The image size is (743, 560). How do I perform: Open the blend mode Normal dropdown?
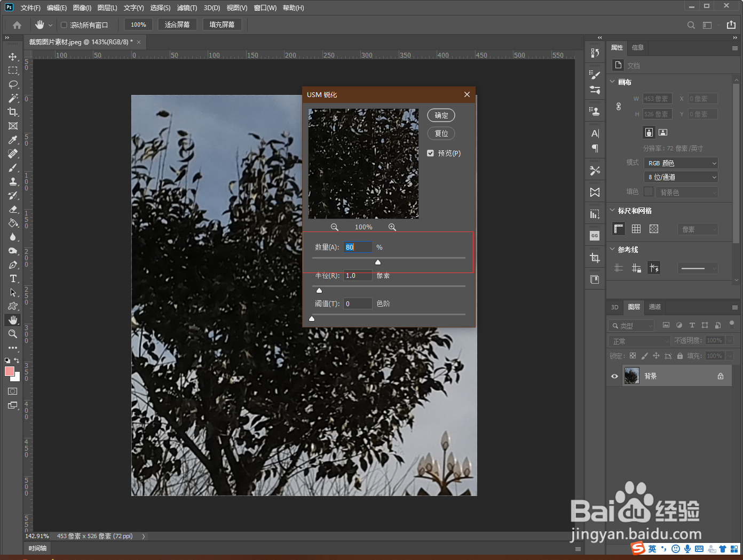click(x=639, y=341)
